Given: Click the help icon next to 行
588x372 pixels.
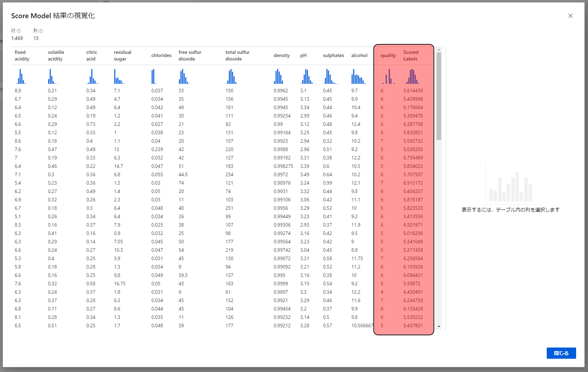Looking at the screenshot, I should [19, 31].
